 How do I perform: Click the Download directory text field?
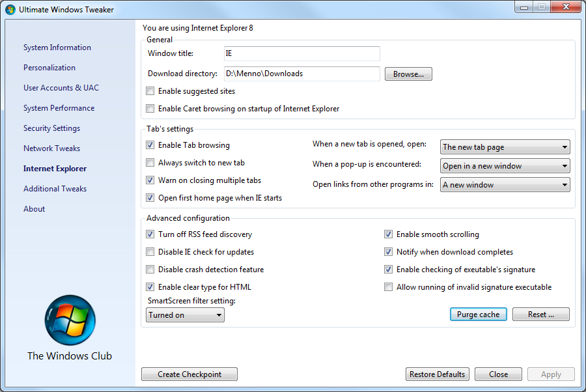pos(302,74)
